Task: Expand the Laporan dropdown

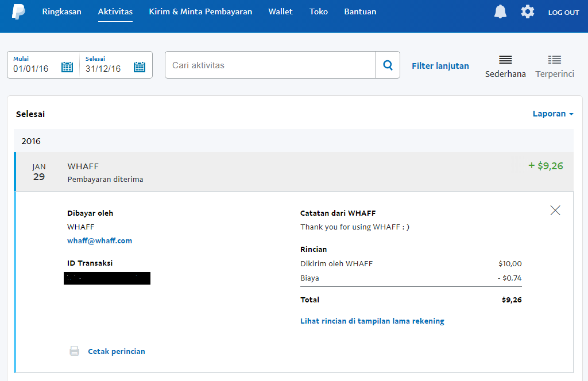Action: (553, 114)
